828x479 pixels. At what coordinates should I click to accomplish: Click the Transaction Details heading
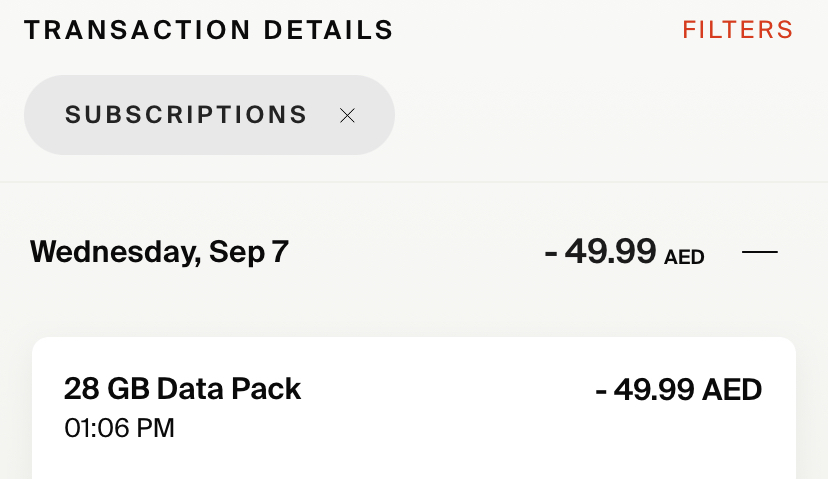(x=209, y=30)
